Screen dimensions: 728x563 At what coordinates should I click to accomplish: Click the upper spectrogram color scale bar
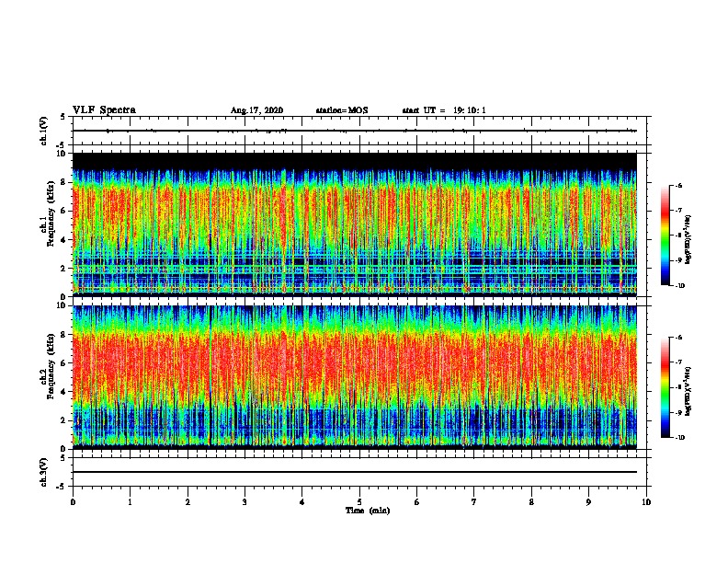[x=665, y=236]
